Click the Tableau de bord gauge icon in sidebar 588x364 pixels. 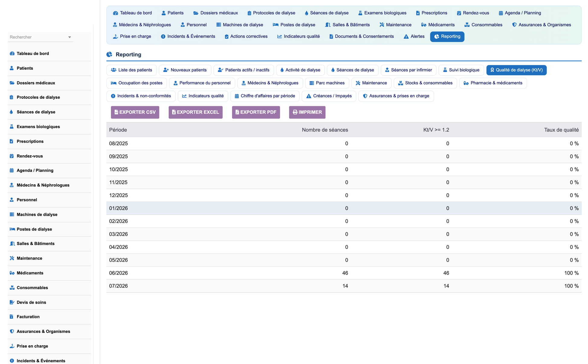click(x=12, y=53)
